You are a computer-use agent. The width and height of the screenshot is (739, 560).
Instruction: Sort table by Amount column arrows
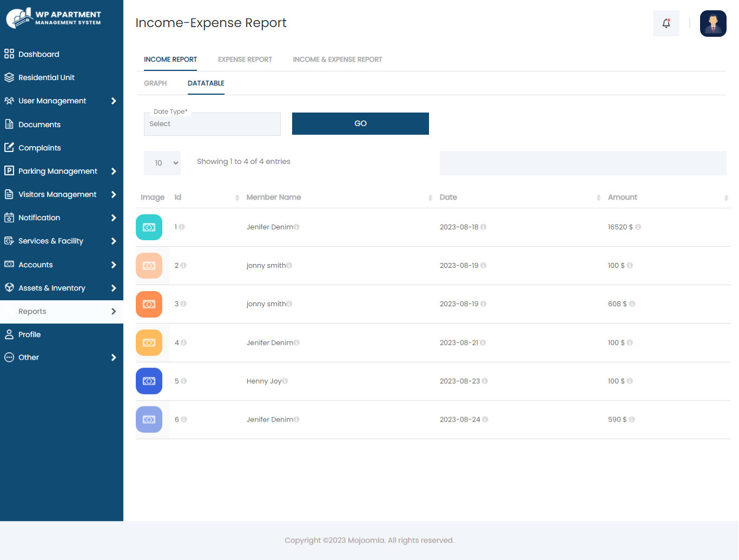click(726, 197)
